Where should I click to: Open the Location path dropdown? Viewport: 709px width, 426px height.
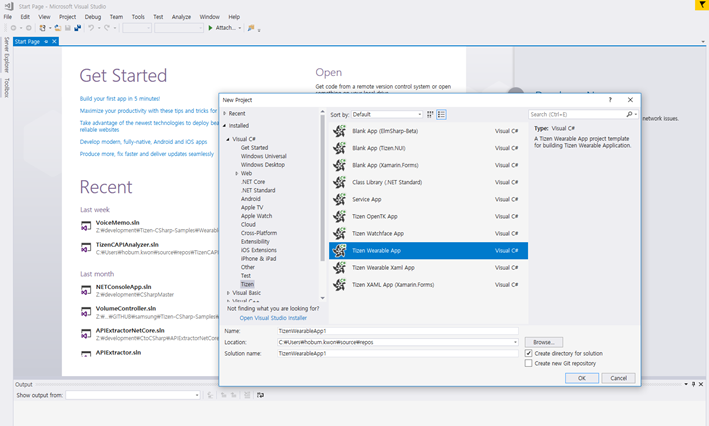click(515, 342)
